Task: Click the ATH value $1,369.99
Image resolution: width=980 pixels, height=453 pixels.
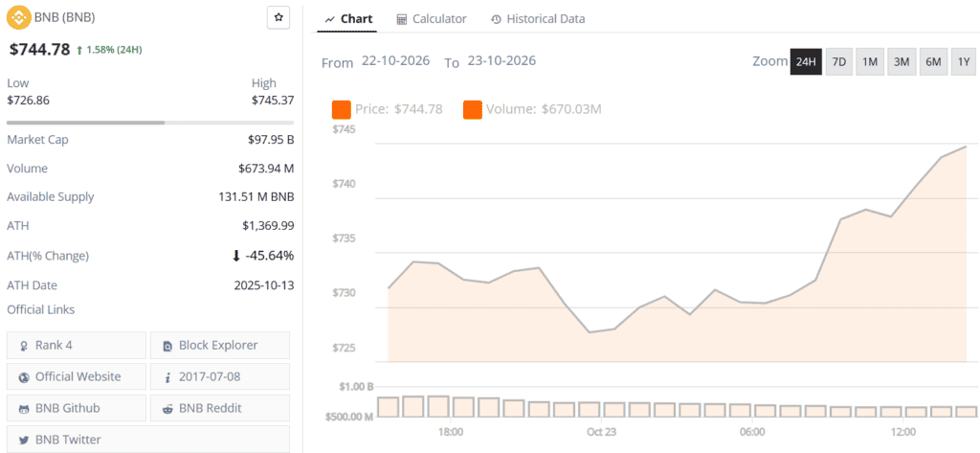Action: 268,225
